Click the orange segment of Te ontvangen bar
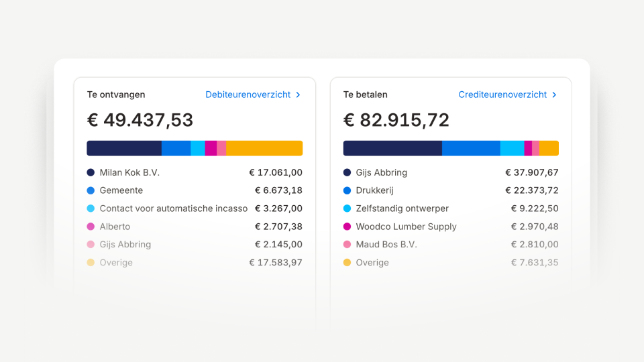This screenshot has height=362, width=644. tap(264, 148)
